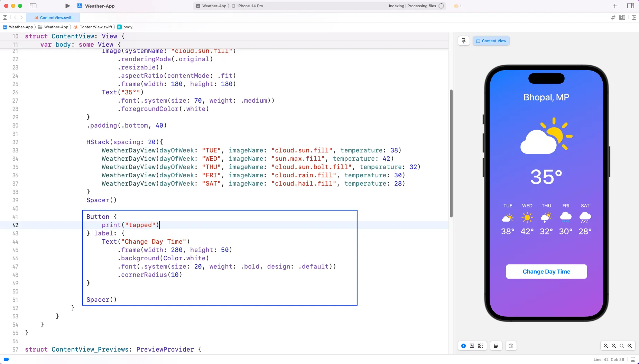Select TUE day icon in preview
The width and height of the screenshot is (639, 364).
[508, 218]
